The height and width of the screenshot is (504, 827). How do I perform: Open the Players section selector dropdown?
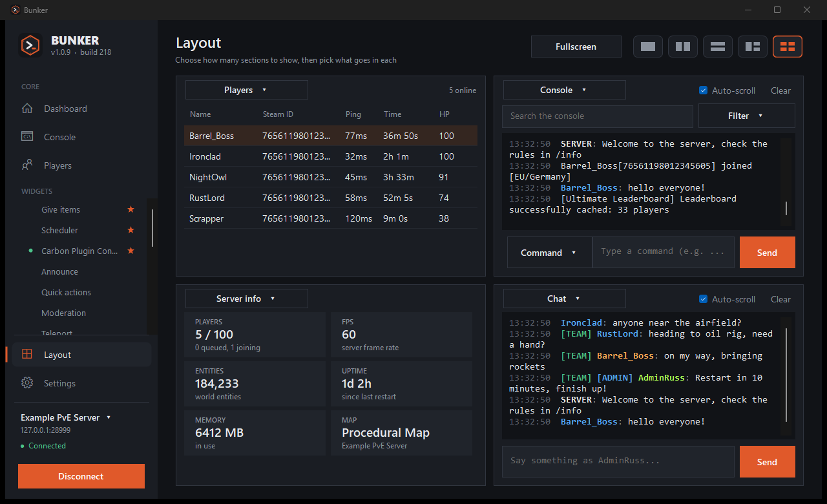247,90
